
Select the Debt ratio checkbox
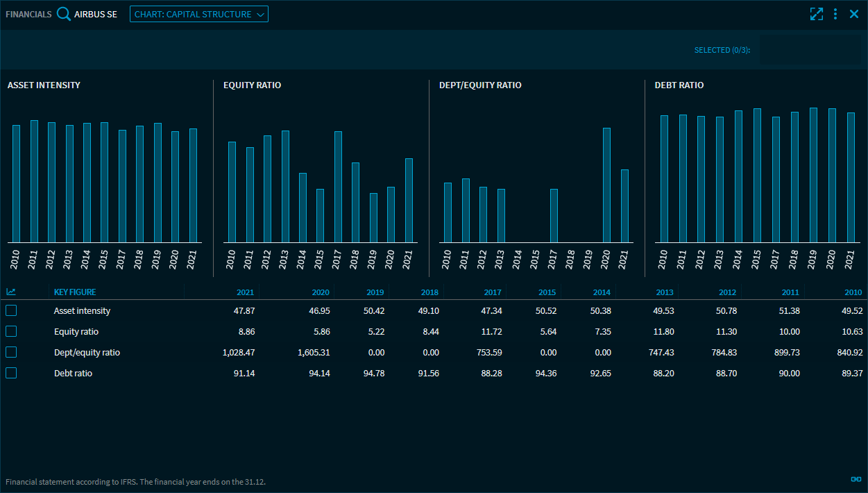[11, 373]
